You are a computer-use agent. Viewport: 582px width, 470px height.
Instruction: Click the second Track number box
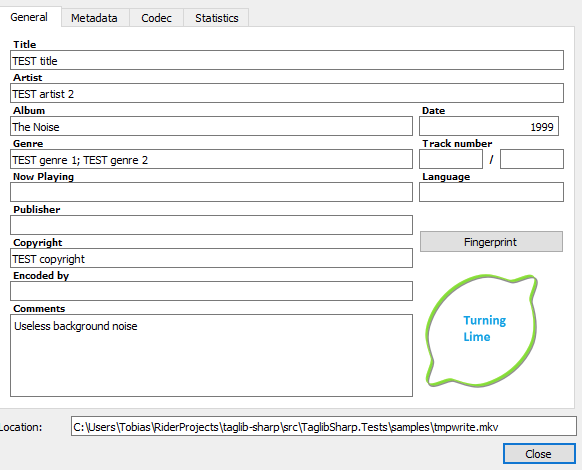tap(532, 159)
